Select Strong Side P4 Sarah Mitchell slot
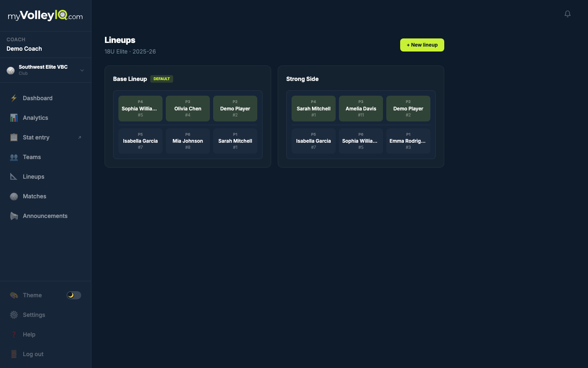This screenshot has width=588, height=368. 314,108
